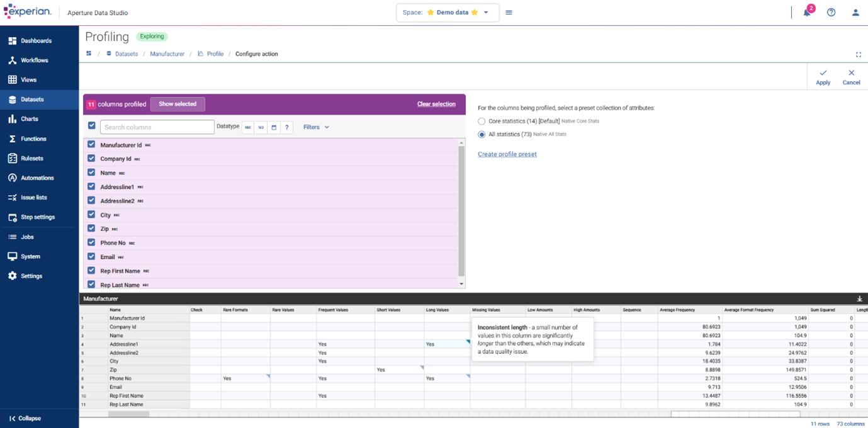Expand the Filters dropdown
868x428 pixels.
(x=315, y=127)
